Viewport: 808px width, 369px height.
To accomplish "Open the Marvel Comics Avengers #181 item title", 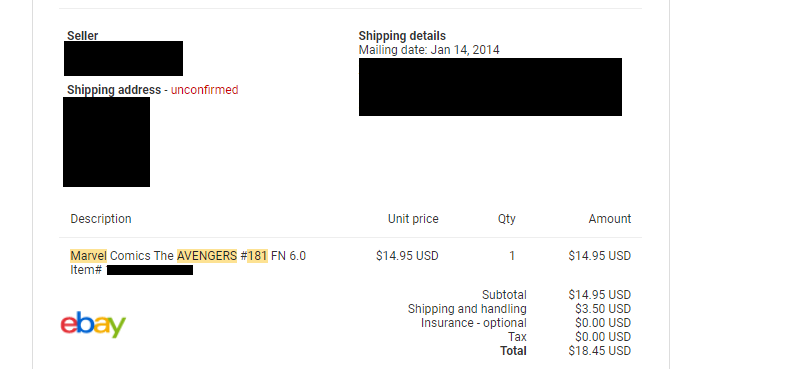I will tap(188, 256).
